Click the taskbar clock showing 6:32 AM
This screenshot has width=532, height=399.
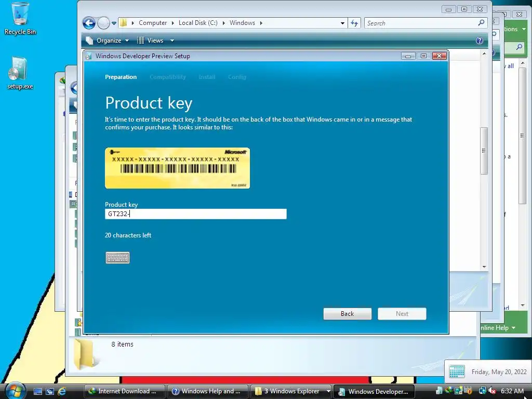tap(512, 391)
